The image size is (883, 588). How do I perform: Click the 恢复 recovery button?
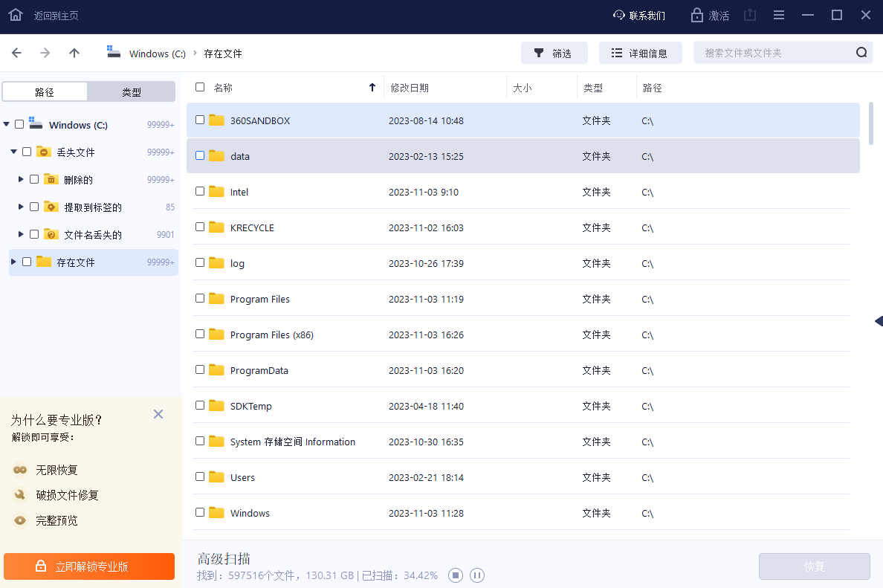point(814,566)
